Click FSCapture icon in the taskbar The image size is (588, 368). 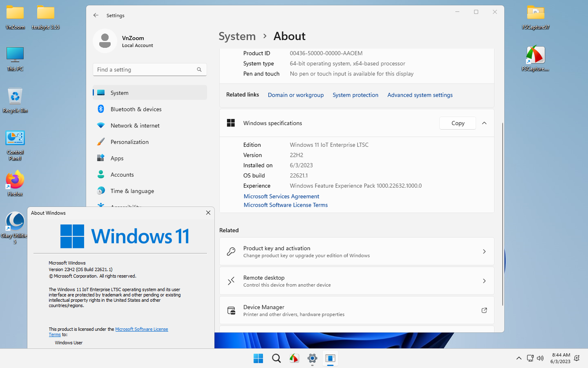294,358
